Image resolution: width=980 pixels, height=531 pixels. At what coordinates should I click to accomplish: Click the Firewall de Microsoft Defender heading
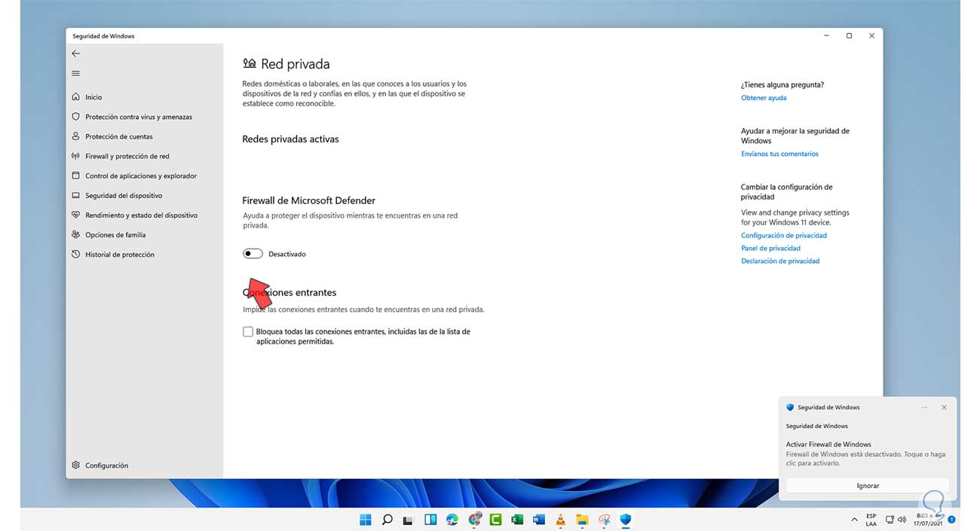[308, 200]
